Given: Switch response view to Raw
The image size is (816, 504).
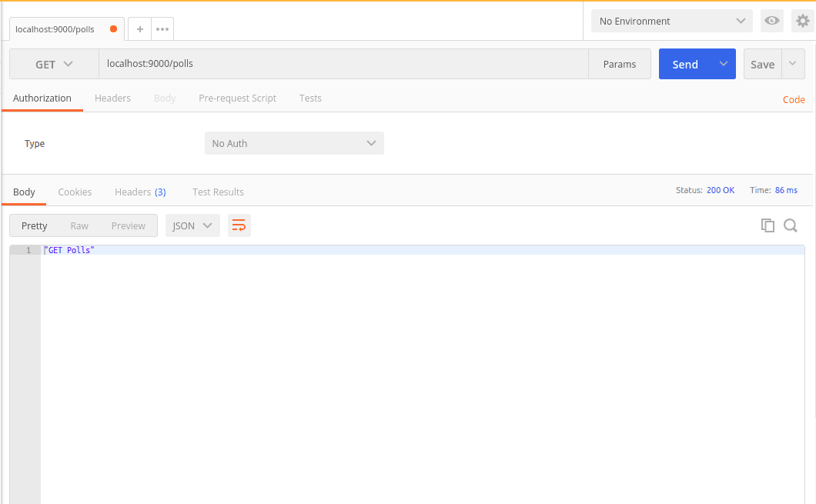Looking at the screenshot, I should pyautogui.click(x=79, y=225).
